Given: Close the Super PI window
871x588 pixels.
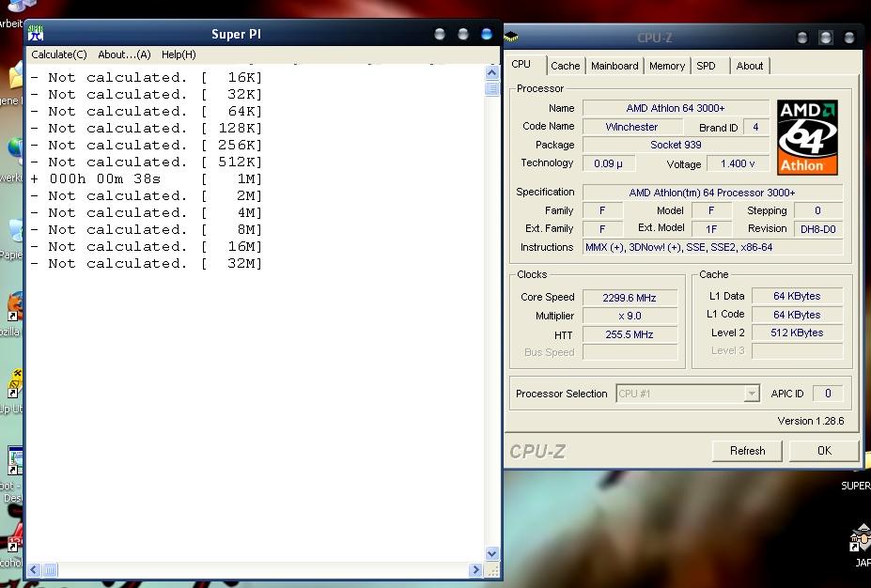Looking at the screenshot, I should click(486, 34).
